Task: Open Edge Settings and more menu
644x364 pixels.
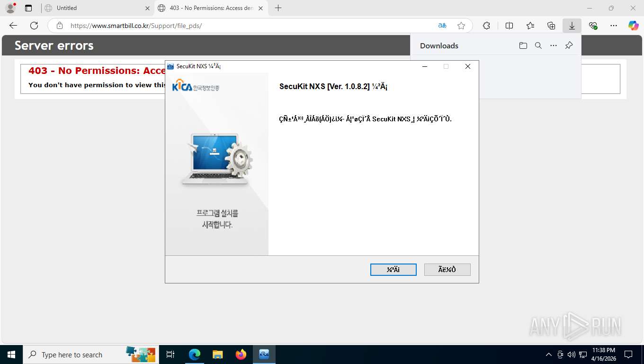Action: 614,26
